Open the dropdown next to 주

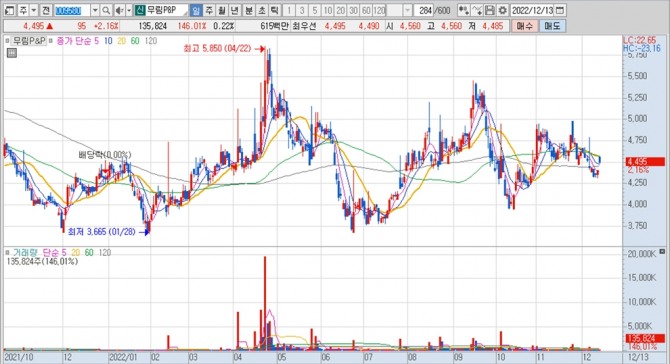pos(33,10)
